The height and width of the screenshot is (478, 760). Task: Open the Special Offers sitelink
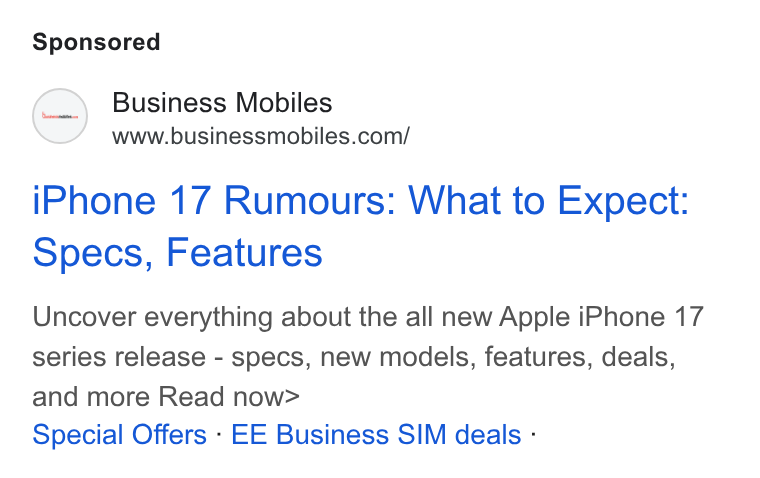point(120,434)
